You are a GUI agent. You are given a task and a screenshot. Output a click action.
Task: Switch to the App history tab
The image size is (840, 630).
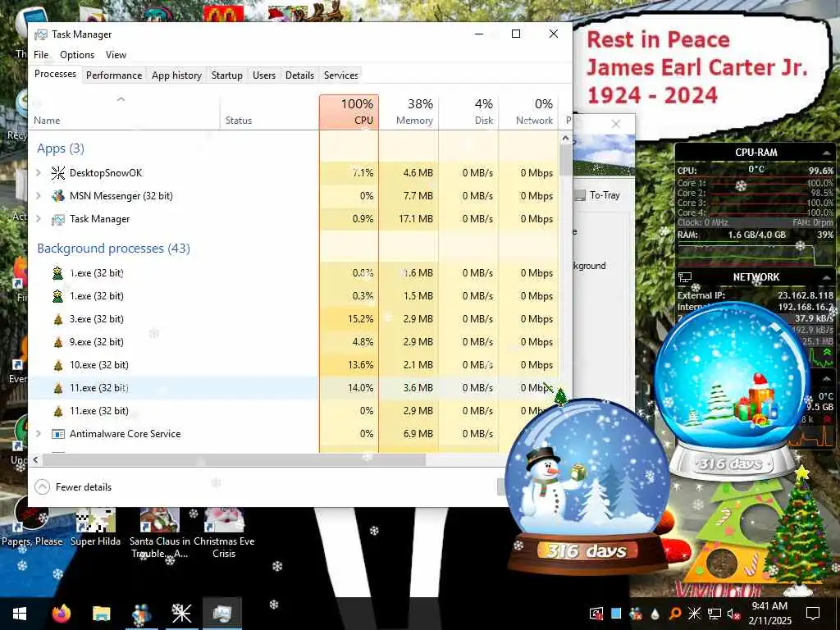(176, 75)
